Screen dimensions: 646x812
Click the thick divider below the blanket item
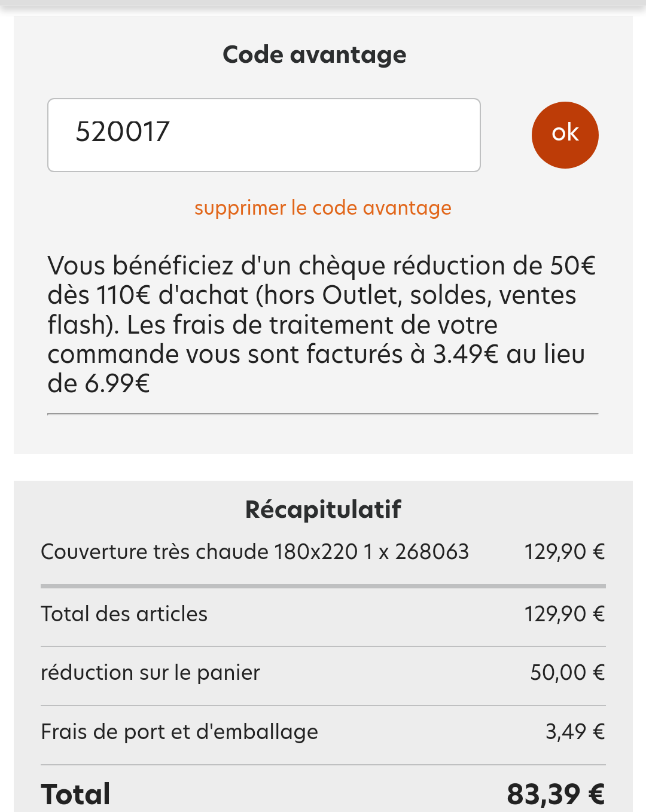(x=323, y=587)
